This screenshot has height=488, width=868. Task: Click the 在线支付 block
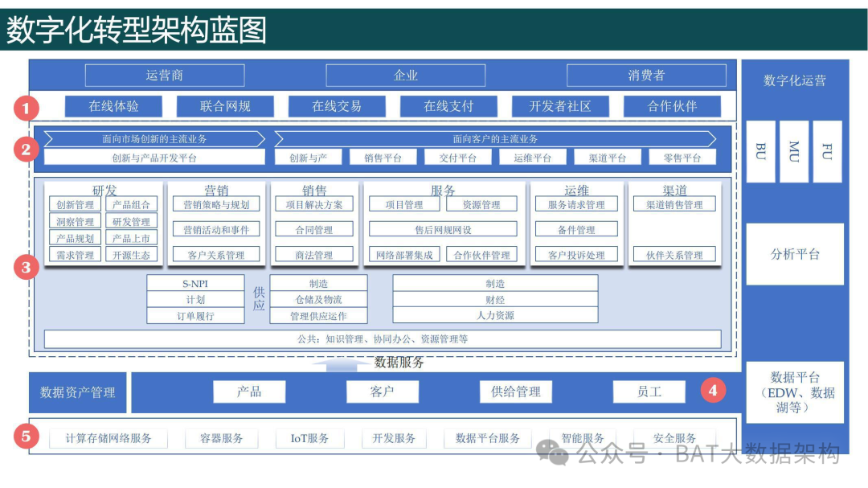point(448,106)
